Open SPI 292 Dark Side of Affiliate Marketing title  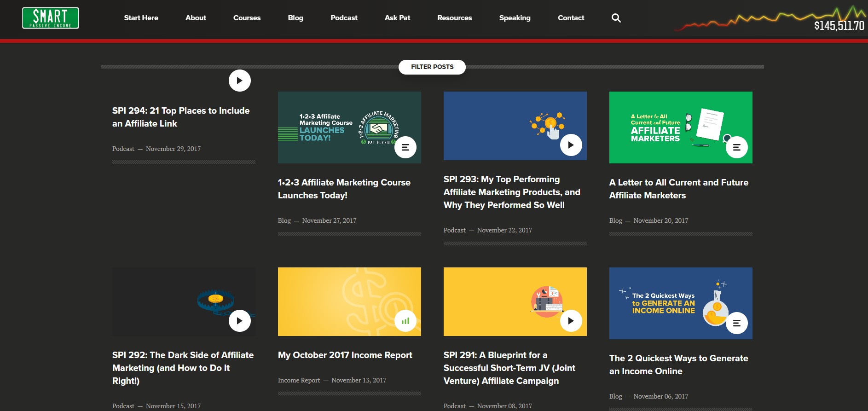tap(183, 368)
